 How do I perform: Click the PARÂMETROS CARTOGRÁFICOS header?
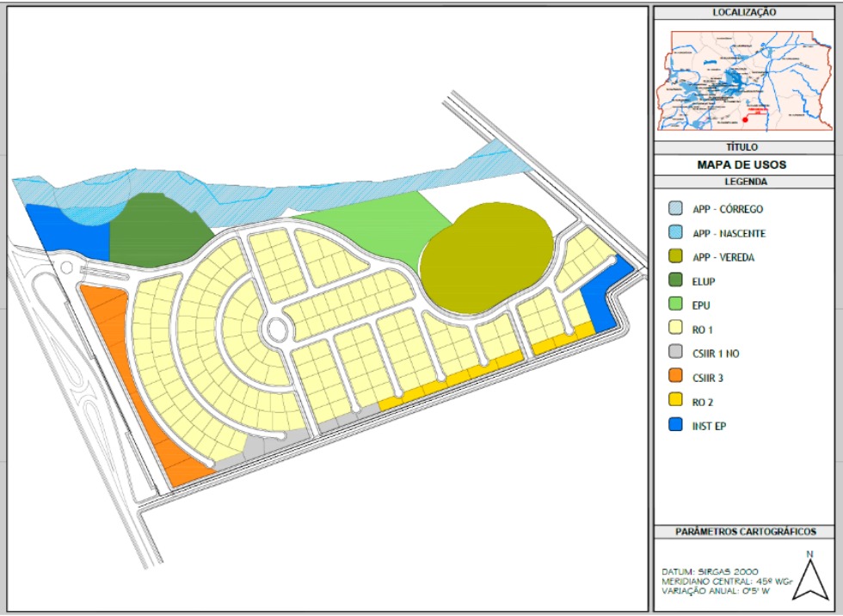coord(744,532)
